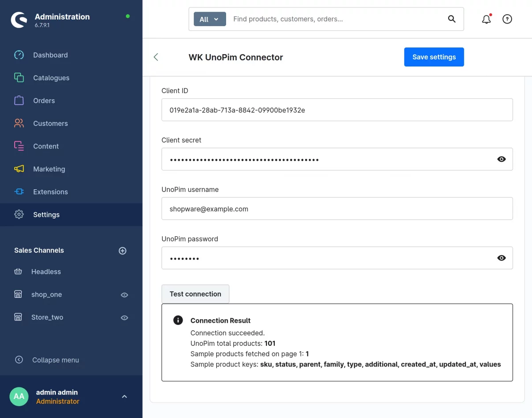Click the Headless basket icon
Screen dimensions: 532x418
[x=18, y=272]
